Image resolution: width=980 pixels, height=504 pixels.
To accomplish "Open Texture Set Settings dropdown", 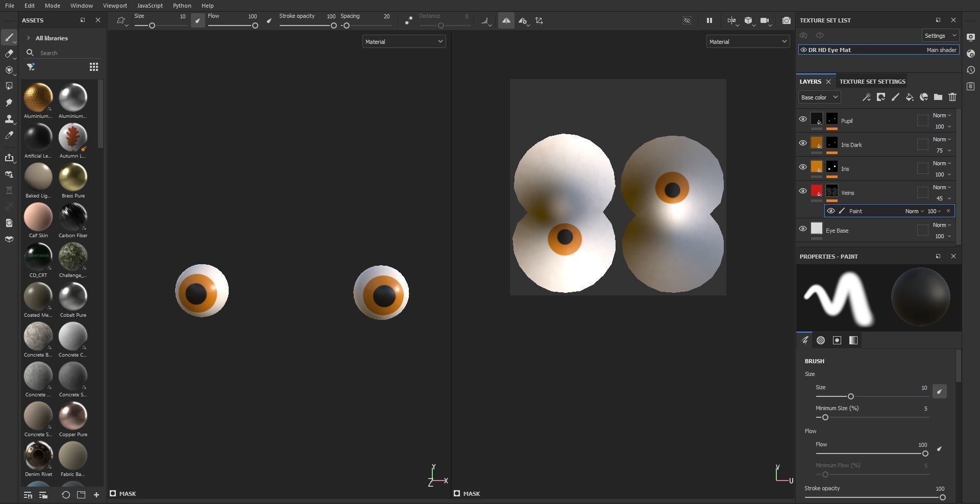I will pyautogui.click(x=940, y=36).
